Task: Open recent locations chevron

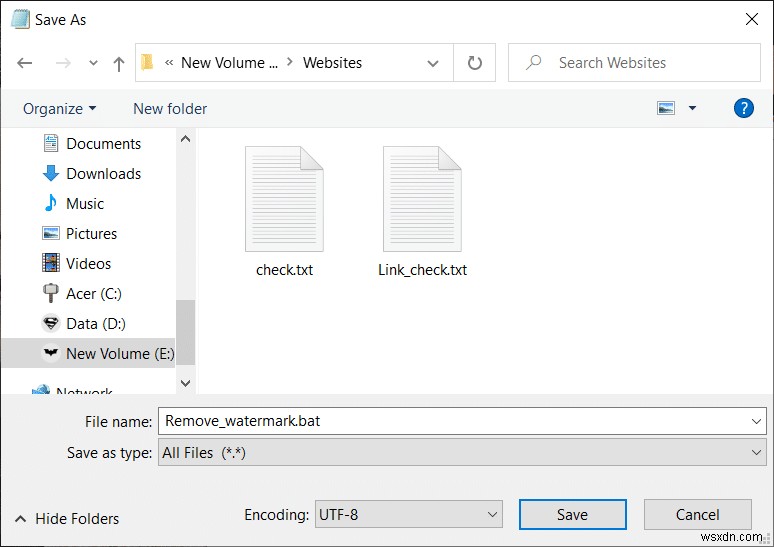Action: [93, 63]
